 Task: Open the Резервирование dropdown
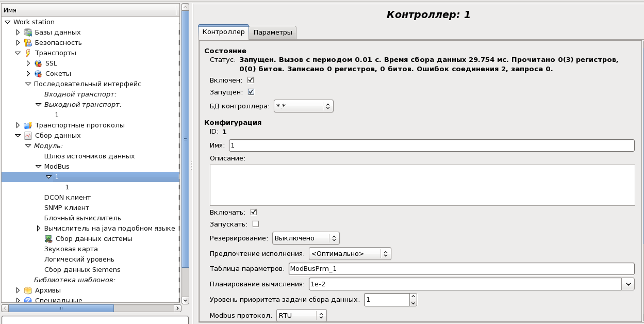tap(306, 238)
